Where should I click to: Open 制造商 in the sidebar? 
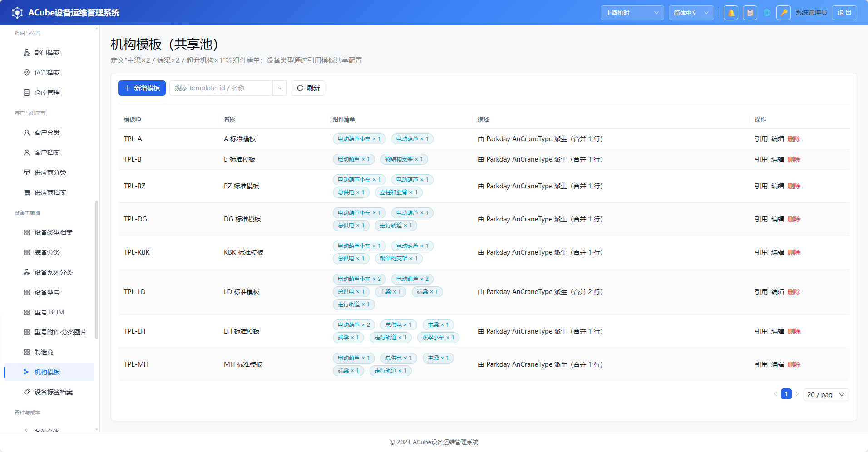pos(49,352)
